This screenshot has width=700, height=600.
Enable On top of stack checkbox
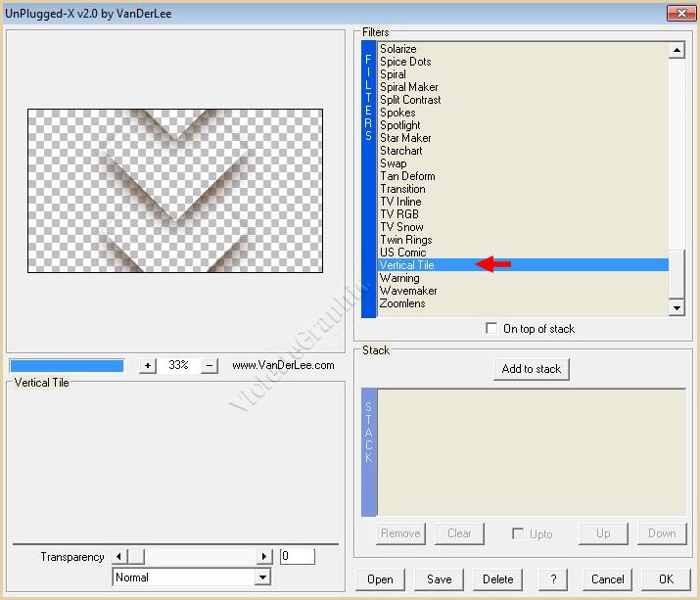click(491, 329)
